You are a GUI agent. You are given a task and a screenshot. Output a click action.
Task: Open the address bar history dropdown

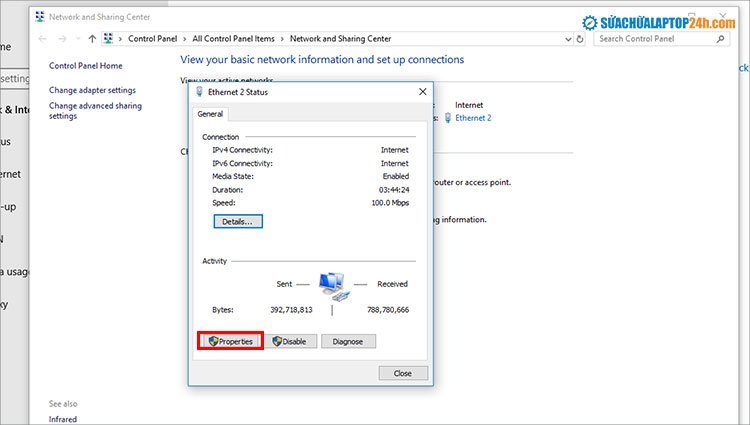click(x=566, y=39)
